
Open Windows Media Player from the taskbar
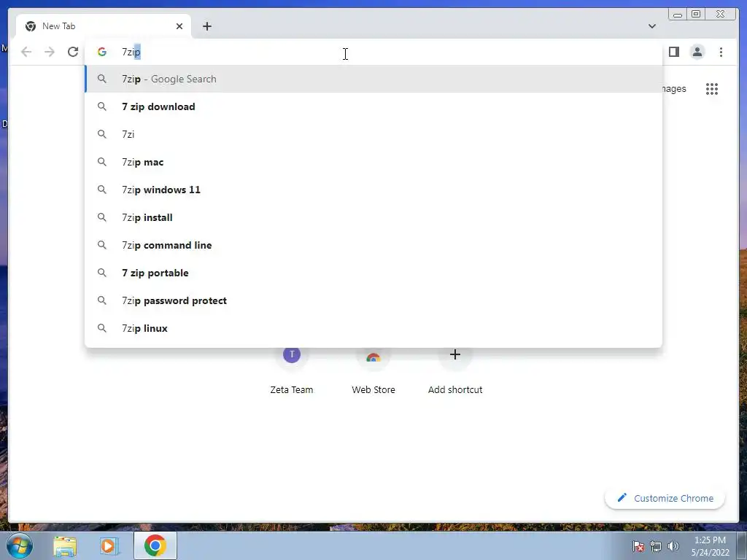pyautogui.click(x=109, y=545)
